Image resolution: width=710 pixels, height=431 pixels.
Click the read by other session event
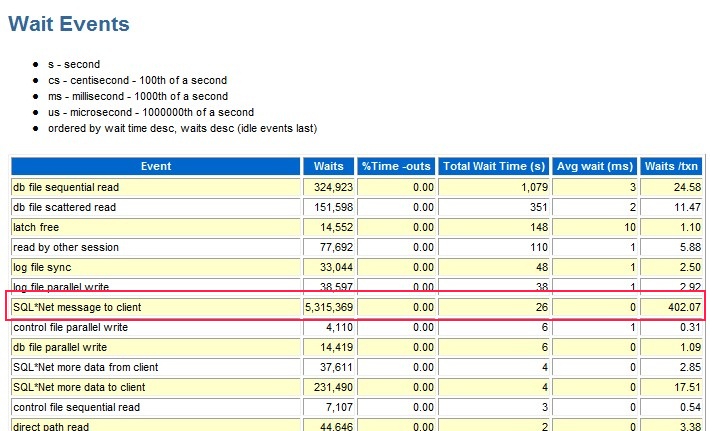(65, 247)
